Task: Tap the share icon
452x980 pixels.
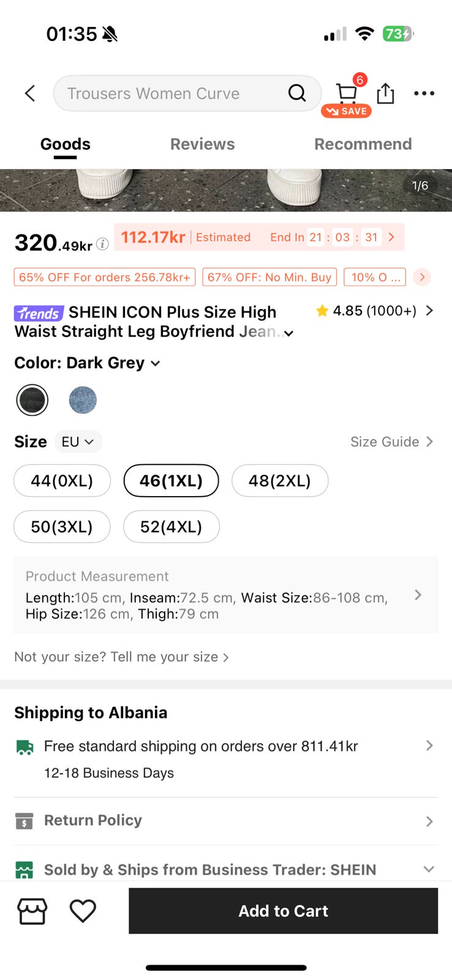Action: coord(385,93)
